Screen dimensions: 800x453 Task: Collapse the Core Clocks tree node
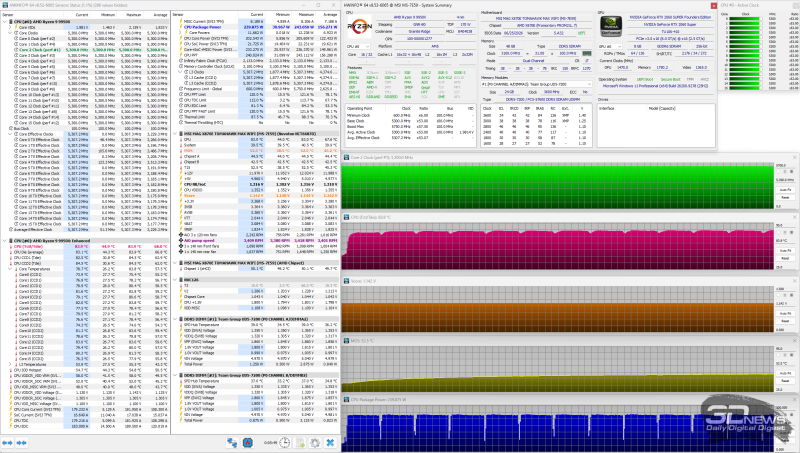(10, 33)
